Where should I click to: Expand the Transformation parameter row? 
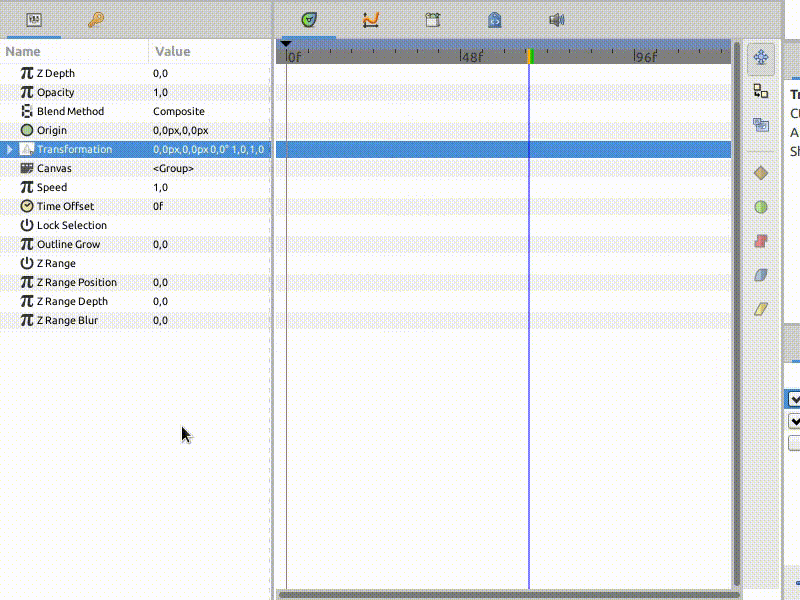pos(10,149)
